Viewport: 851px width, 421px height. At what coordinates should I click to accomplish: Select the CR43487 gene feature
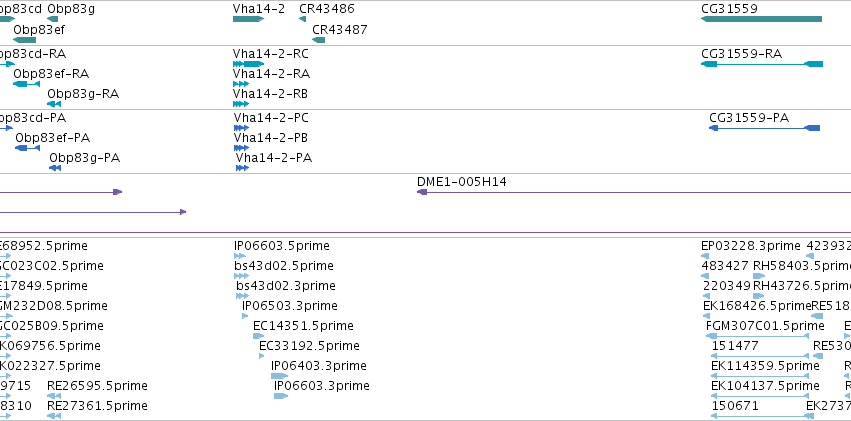[319, 40]
